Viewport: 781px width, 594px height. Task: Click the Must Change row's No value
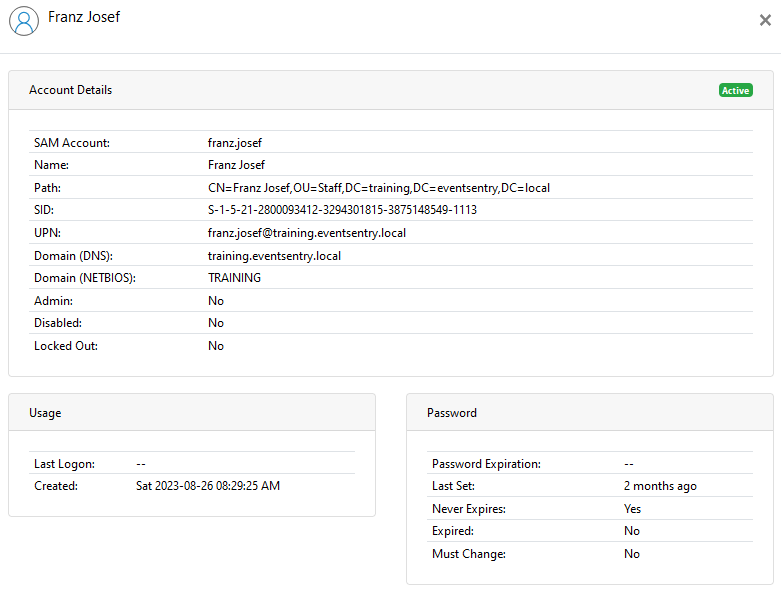pos(632,554)
